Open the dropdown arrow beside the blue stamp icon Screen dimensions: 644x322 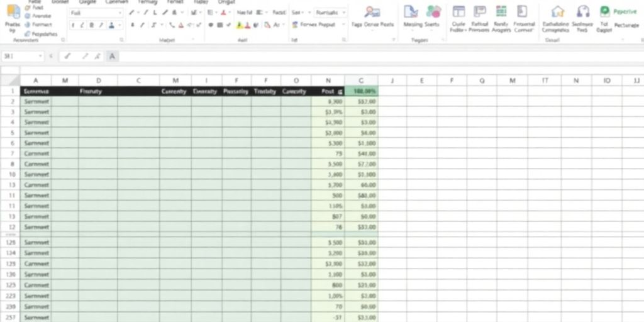[119, 25]
